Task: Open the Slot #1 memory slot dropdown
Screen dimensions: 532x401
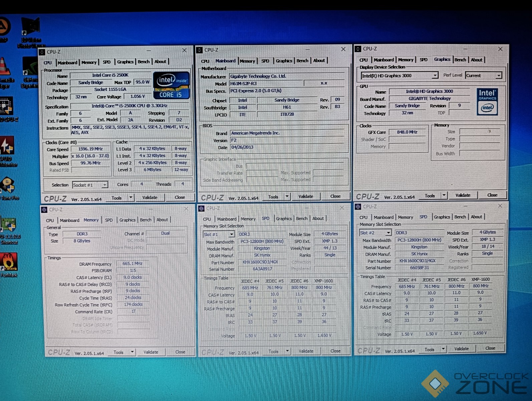Action: coord(231,234)
